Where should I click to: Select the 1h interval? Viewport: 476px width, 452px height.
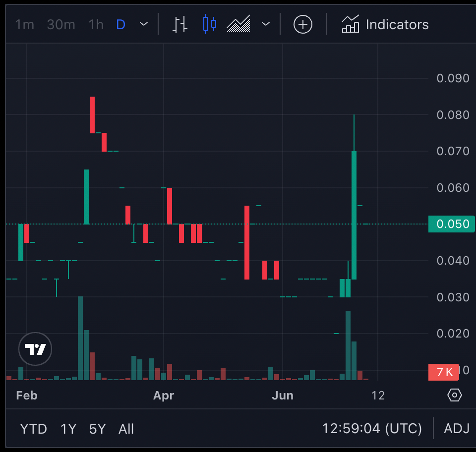[x=96, y=24]
